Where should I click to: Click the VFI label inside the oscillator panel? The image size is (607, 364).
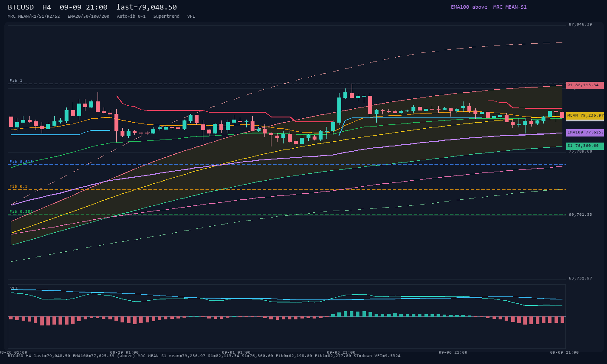[14, 288]
